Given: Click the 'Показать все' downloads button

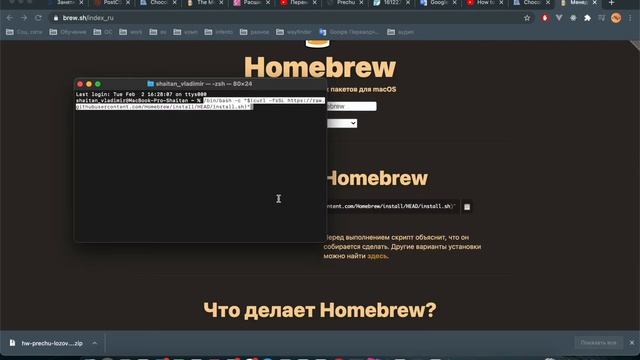Looking at the screenshot, I should click(598, 343).
